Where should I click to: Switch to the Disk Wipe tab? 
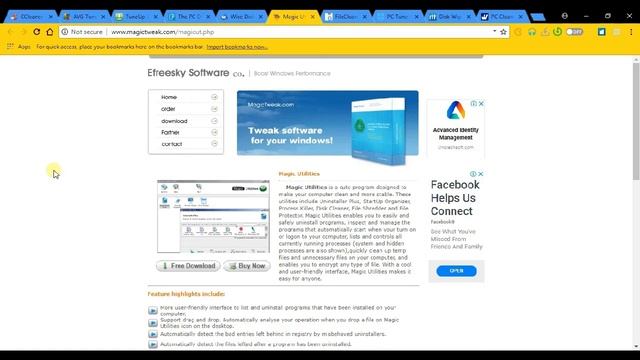pyautogui.click(x=450, y=17)
